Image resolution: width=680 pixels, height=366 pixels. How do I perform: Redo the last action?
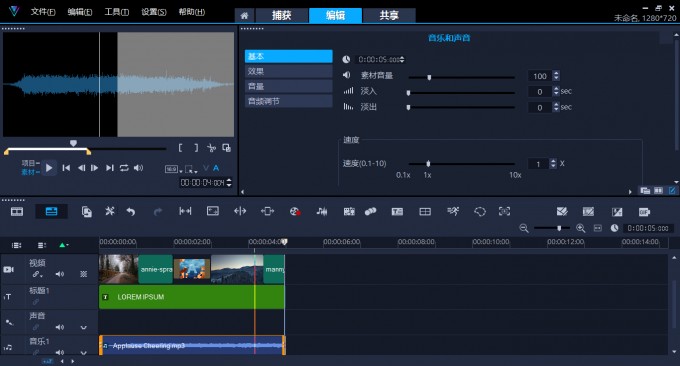tap(158, 212)
